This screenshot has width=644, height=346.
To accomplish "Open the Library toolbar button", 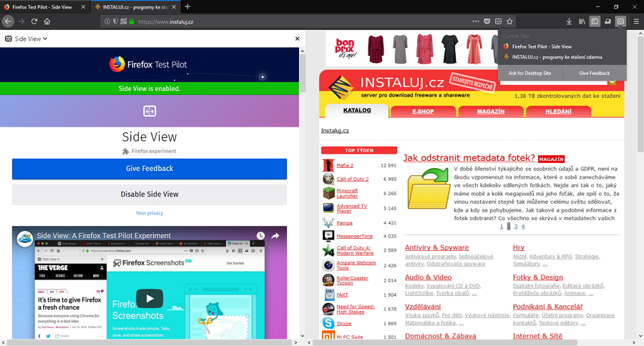I will coord(582,21).
